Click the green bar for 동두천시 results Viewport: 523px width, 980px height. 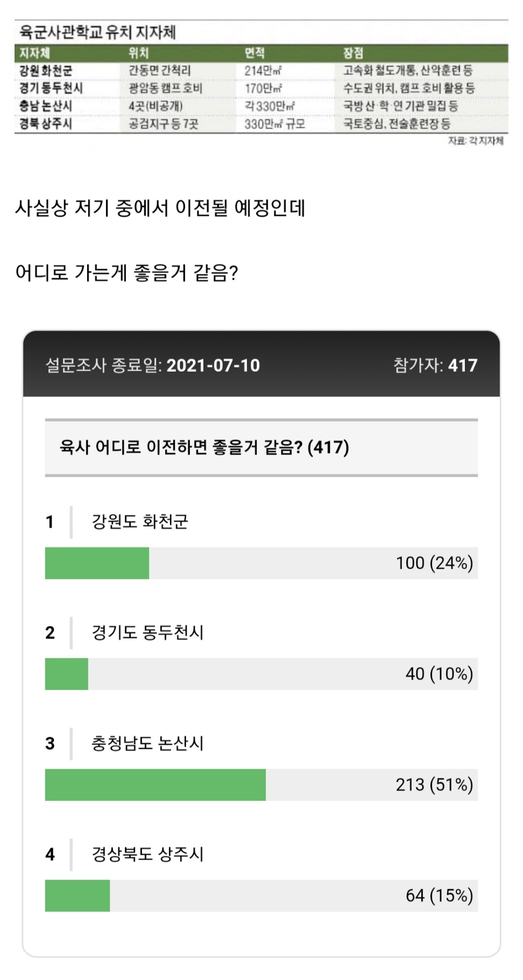pyautogui.click(x=67, y=674)
